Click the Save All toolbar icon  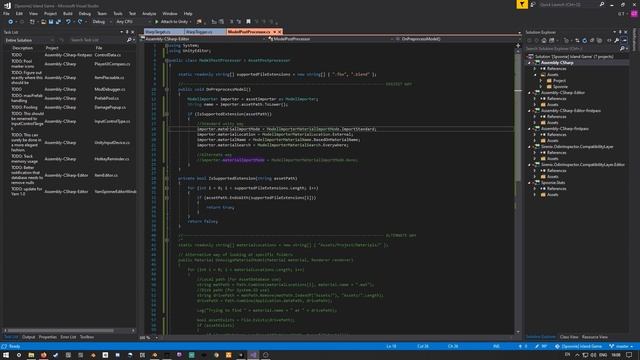point(58,22)
